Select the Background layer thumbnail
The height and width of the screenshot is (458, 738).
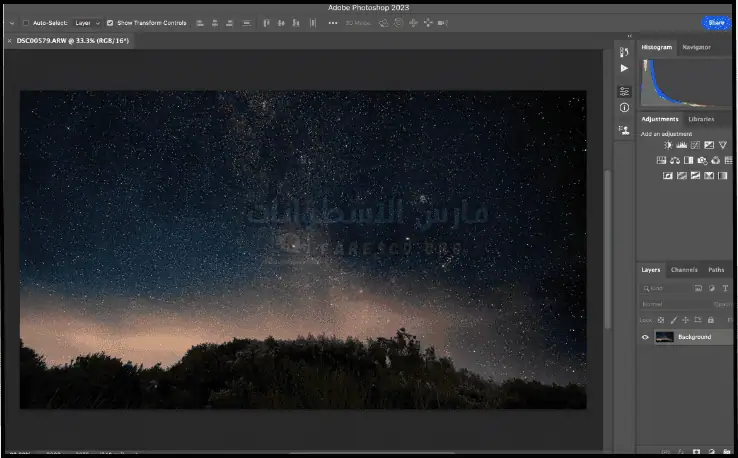coord(664,337)
